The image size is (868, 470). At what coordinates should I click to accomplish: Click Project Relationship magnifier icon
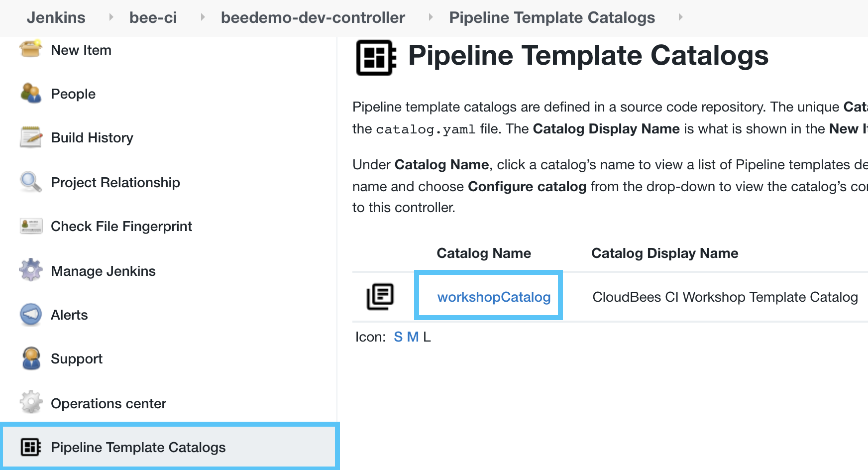pos(30,182)
